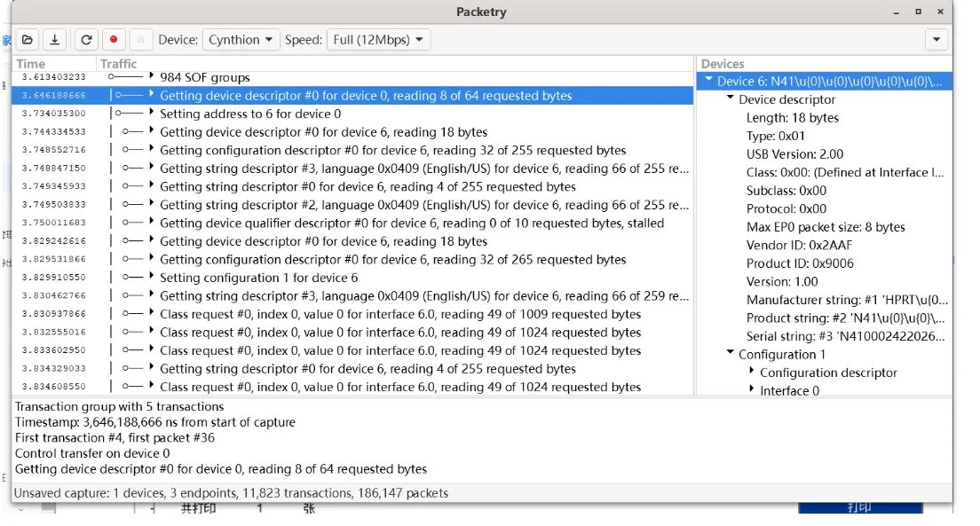Select 'reading 32 of 265 requested bytes' row
This screenshot has width=980, height=526.
tap(352, 259)
